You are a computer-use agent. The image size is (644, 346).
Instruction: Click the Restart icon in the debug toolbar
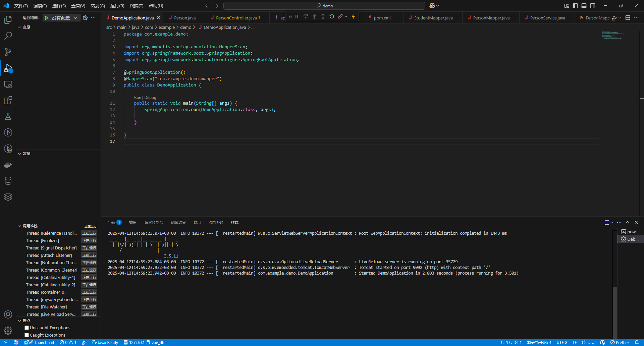click(331, 16)
